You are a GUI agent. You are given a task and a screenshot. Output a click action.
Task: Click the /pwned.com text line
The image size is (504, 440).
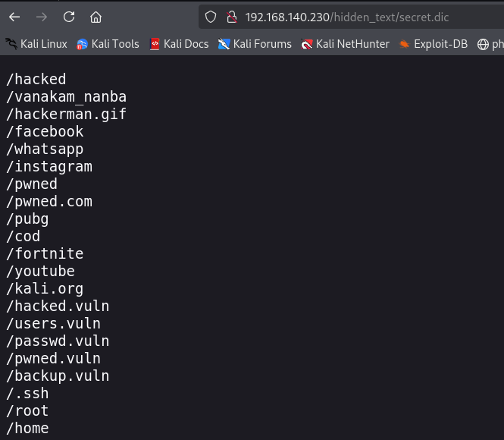(x=49, y=202)
